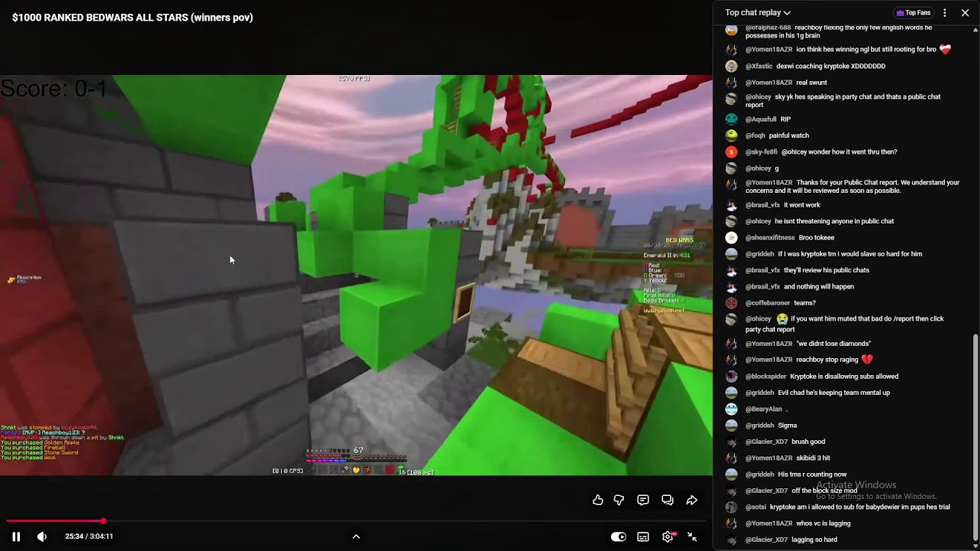The height and width of the screenshot is (551, 980).
Task: Open the avatar beside 'brush good'
Action: click(x=731, y=442)
